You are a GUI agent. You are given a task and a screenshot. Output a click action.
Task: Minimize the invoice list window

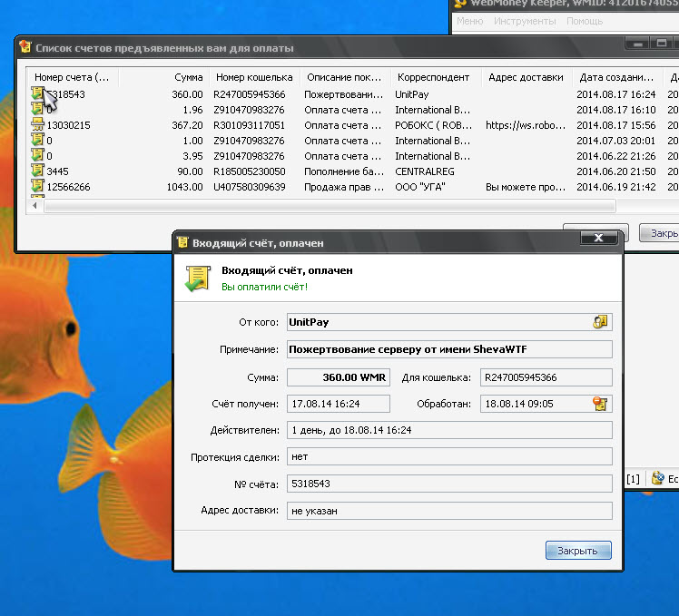pyautogui.click(x=637, y=43)
